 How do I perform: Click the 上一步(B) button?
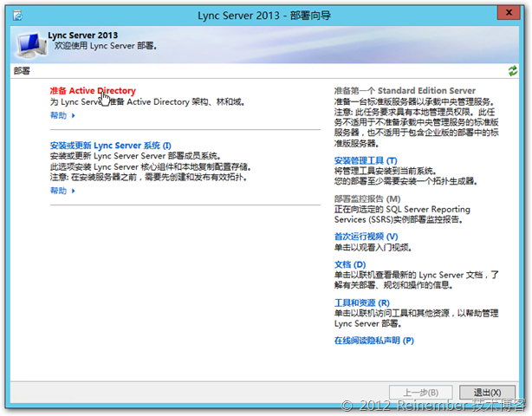[x=421, y=393]
